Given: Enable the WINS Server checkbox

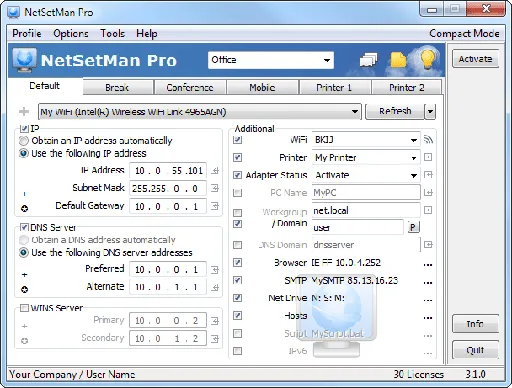Looking at the screenshot, I should pyautogui.click(x=24, y=308).
